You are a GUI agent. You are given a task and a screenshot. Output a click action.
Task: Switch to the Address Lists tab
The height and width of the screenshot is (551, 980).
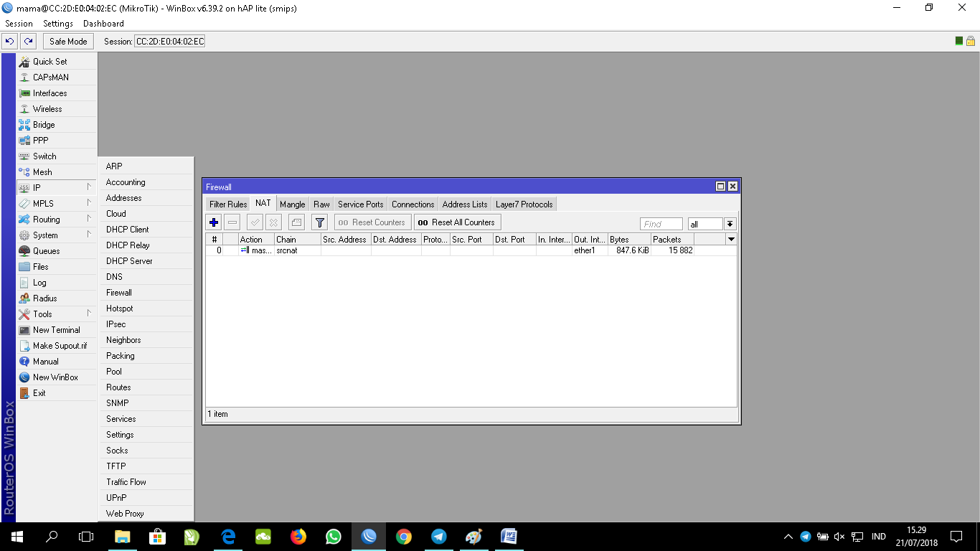pos(465,204)
